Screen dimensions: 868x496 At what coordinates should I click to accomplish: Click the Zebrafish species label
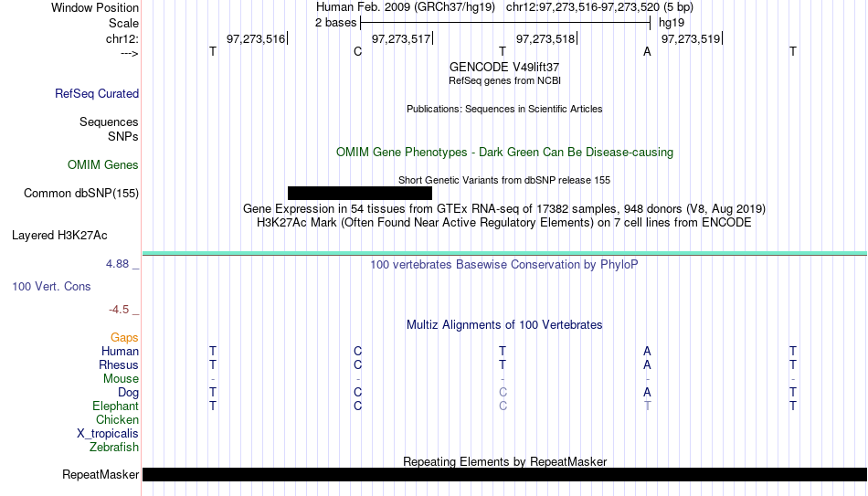[114, 448]
